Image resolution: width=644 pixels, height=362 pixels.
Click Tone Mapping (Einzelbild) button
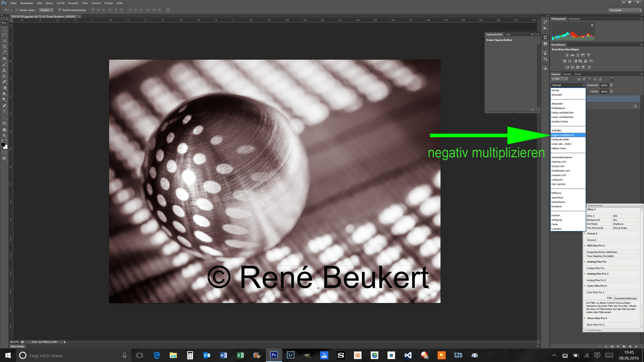[x=612, y=256]
